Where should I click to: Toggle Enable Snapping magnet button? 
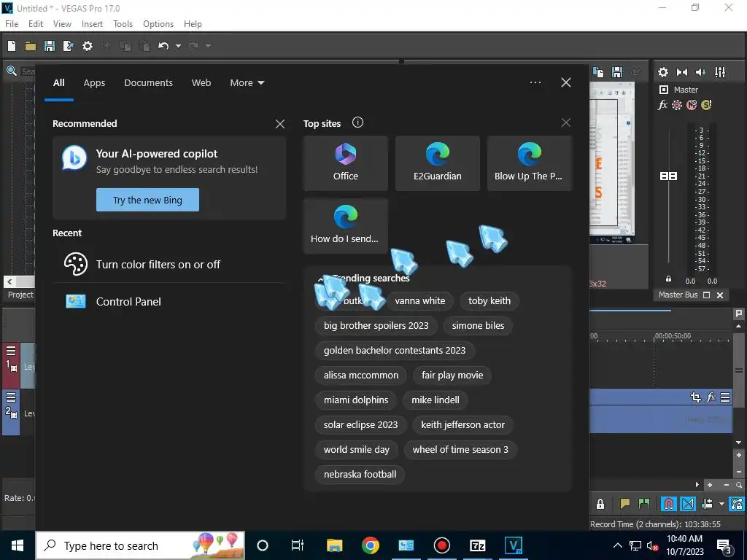[x=668, y=503]
